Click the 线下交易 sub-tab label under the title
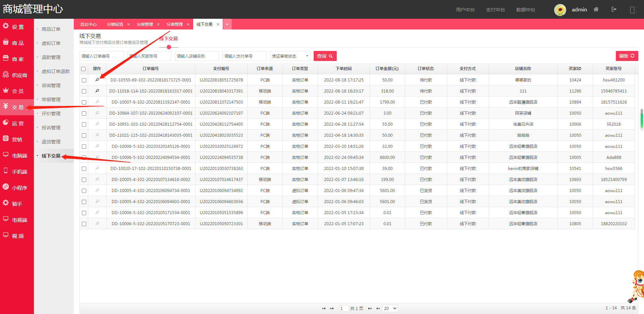The height and width of the screenshot is (314, 644). (169, 39)
